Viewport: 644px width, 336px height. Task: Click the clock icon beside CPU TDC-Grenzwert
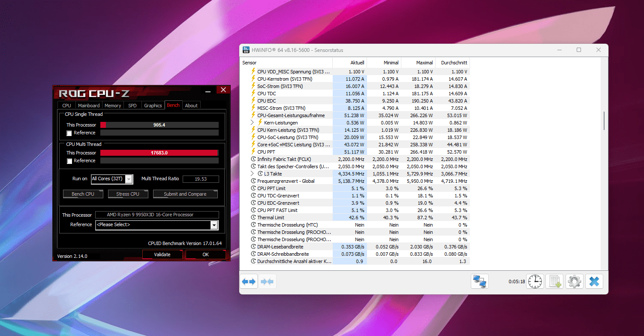(x=253, y=196)
